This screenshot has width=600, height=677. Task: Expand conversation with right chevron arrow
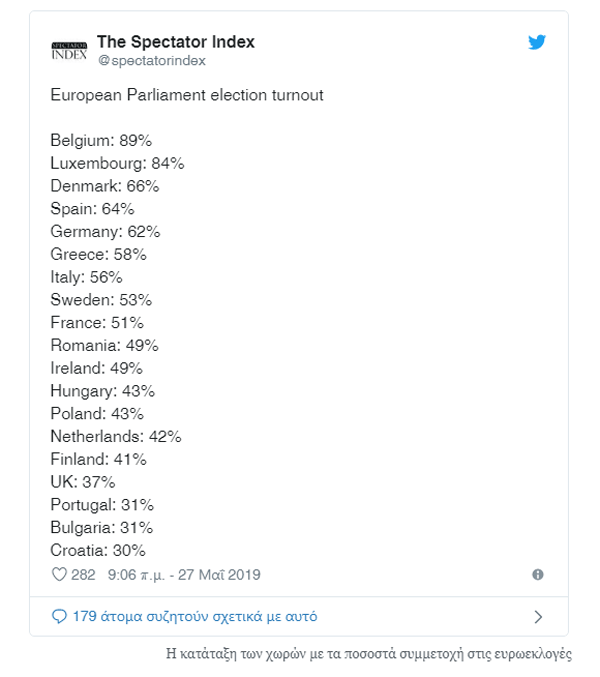point(538,616)
